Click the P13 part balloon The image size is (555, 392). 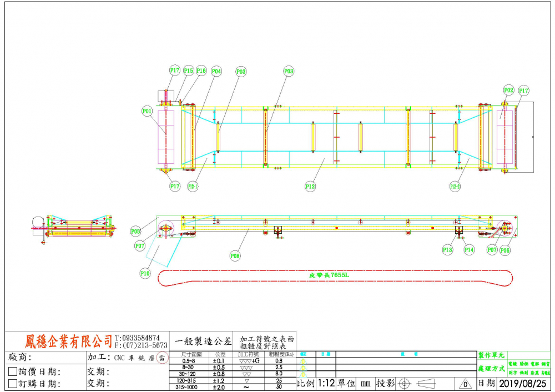(447, 250)
